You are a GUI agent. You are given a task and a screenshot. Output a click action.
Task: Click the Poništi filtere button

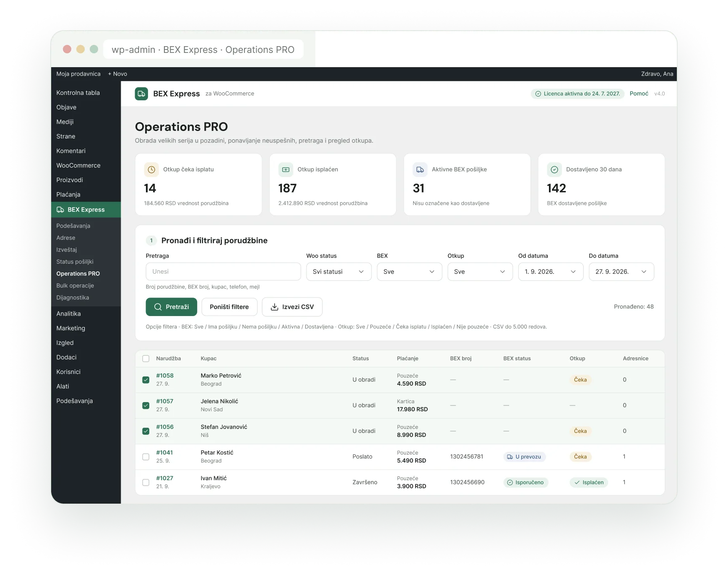[229, 307]
